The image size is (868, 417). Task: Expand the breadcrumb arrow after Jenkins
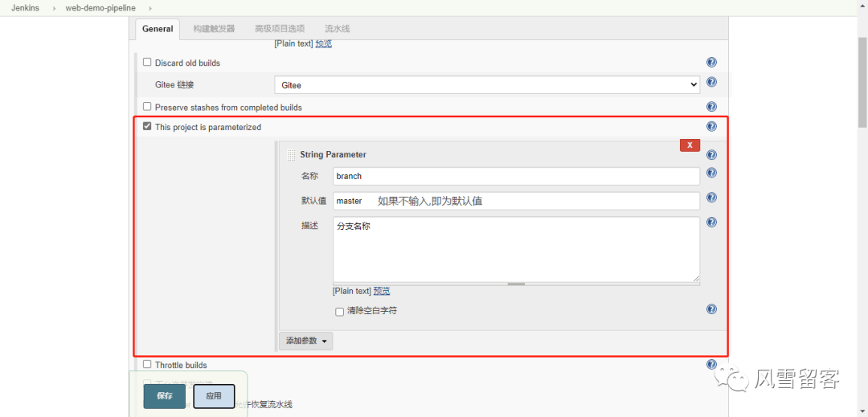coord(55,8)
